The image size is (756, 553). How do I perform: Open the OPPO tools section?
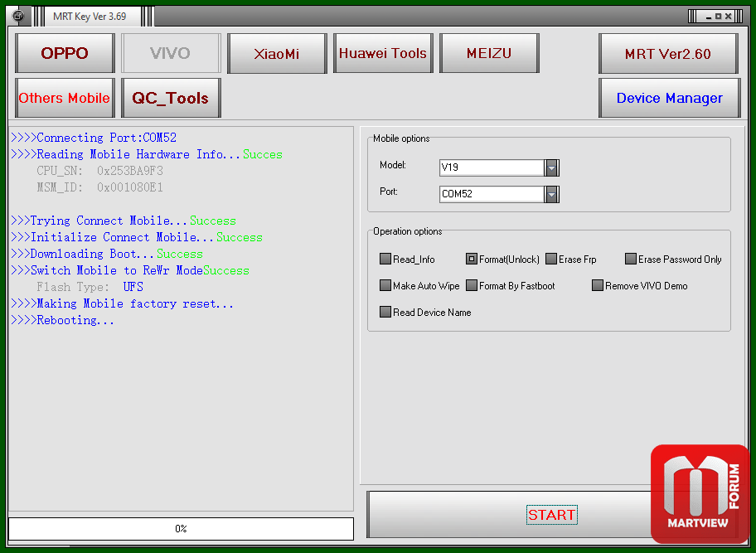[x=65, y=53]
